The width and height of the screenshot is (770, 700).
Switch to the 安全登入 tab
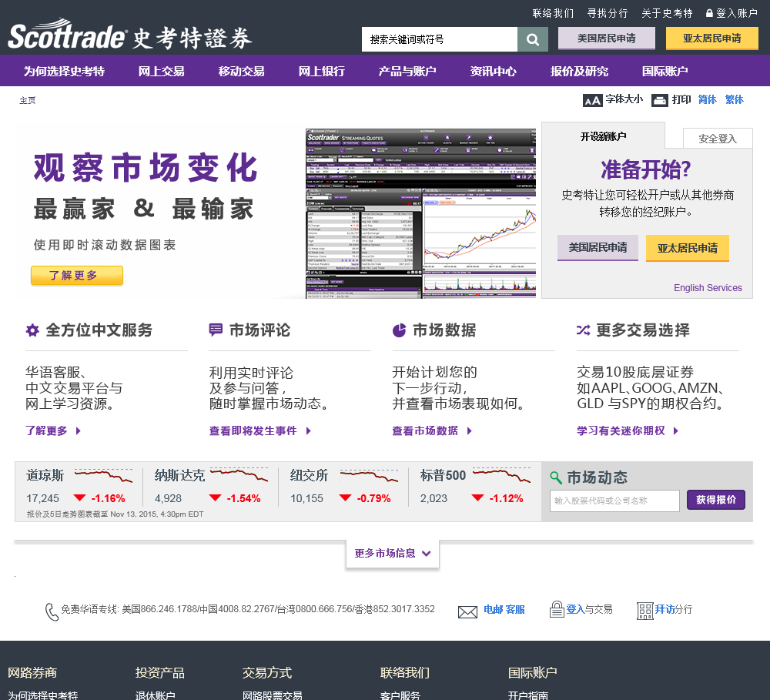click(718, 139)
